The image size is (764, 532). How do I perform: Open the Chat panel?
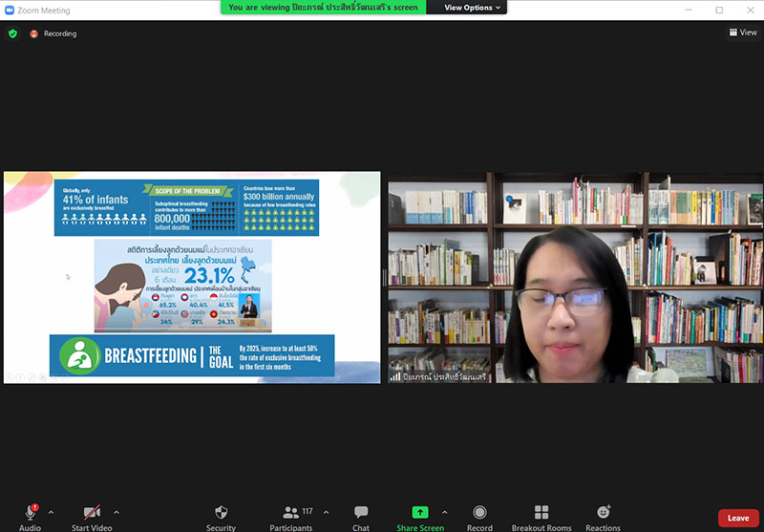pyautogui.click(x=360, y=514)
